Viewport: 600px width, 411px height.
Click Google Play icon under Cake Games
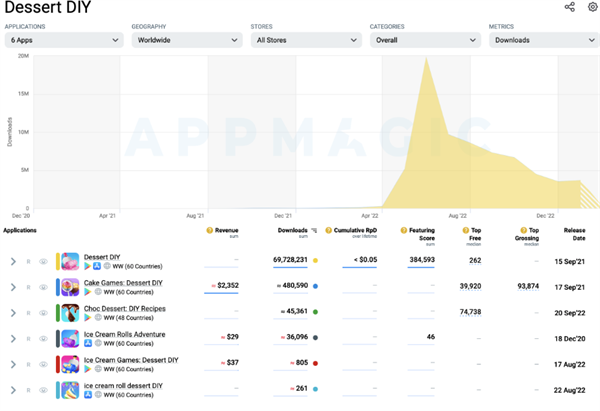coord(88,292)
